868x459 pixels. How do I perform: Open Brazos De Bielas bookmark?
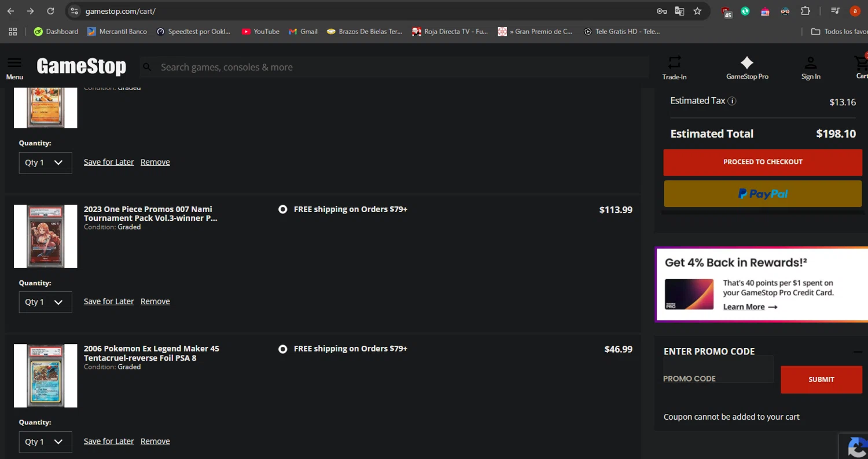tap(365, 32)
